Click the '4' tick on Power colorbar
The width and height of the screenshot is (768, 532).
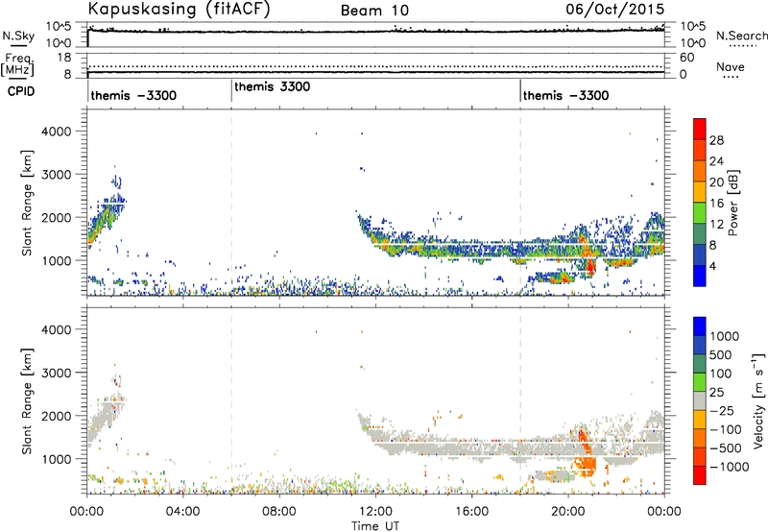713,266
